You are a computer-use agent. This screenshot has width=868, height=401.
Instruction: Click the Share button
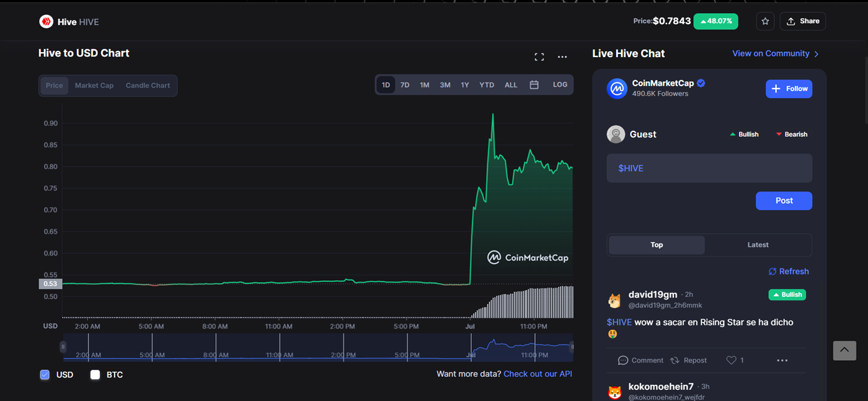click(x=803, y=21)
